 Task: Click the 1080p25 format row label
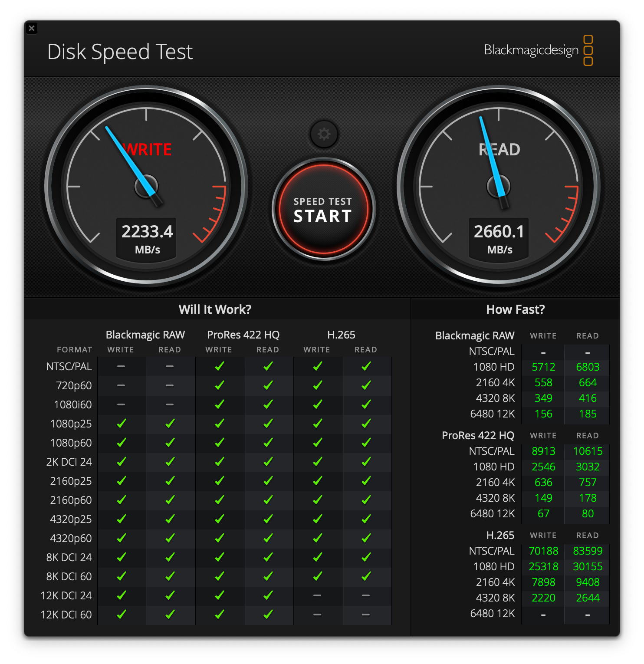click(x=71, y=424)
